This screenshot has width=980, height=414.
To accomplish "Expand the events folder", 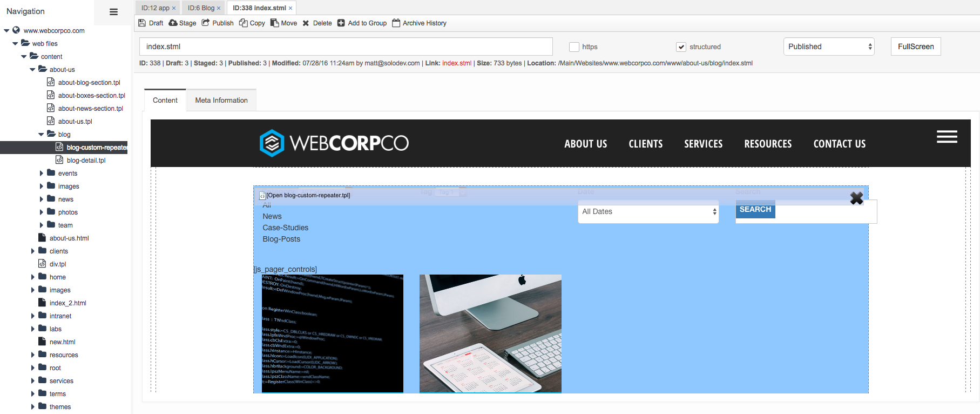I will (41, 173).
